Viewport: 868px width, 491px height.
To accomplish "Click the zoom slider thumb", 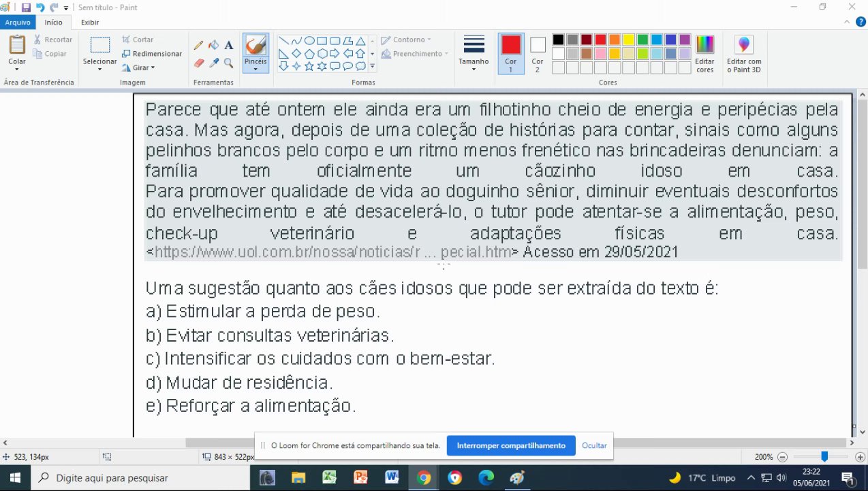I will (x=824, y=457).
